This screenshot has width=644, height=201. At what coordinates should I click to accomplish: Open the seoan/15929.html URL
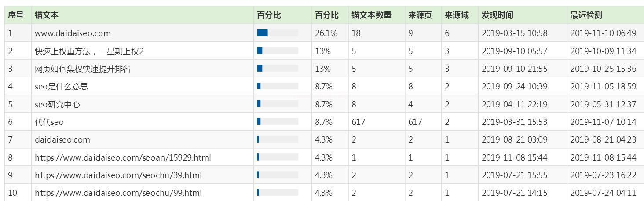[123, 157]
